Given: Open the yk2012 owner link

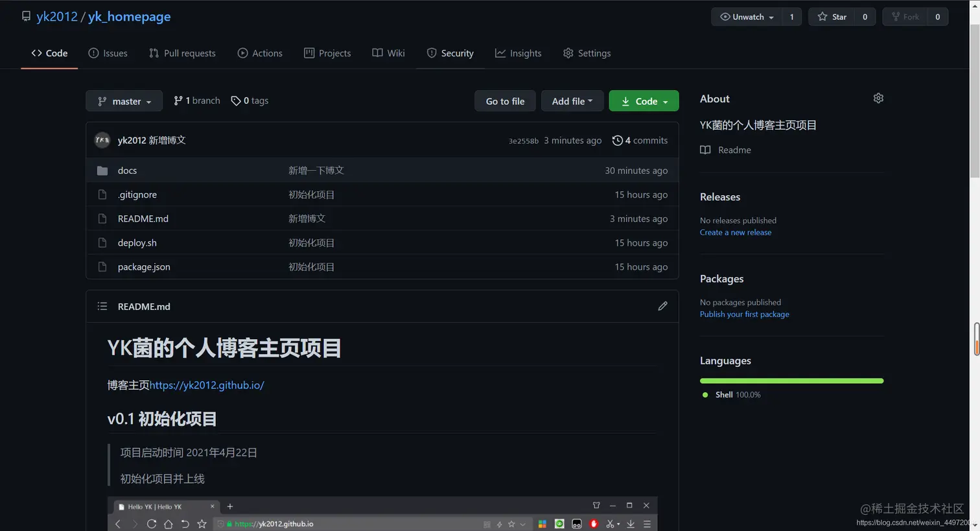Looking at the screenshot, I should tap(57, 16).
